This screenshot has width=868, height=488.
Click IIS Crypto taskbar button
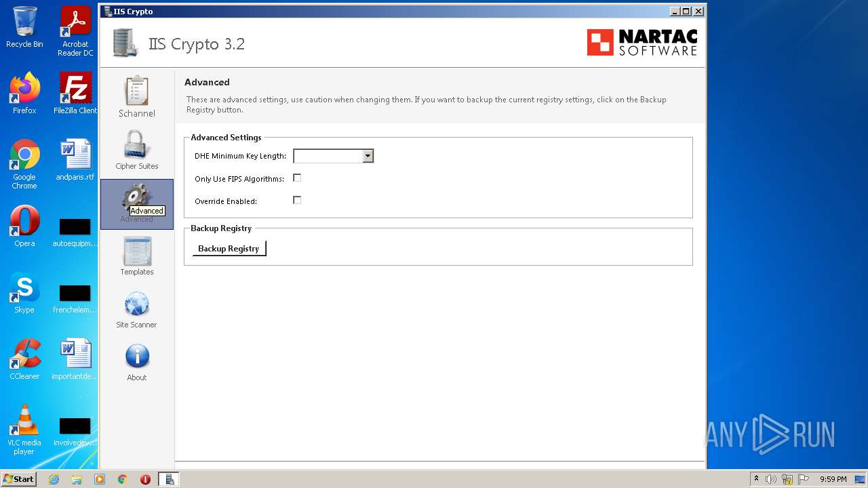pos(168,479)
